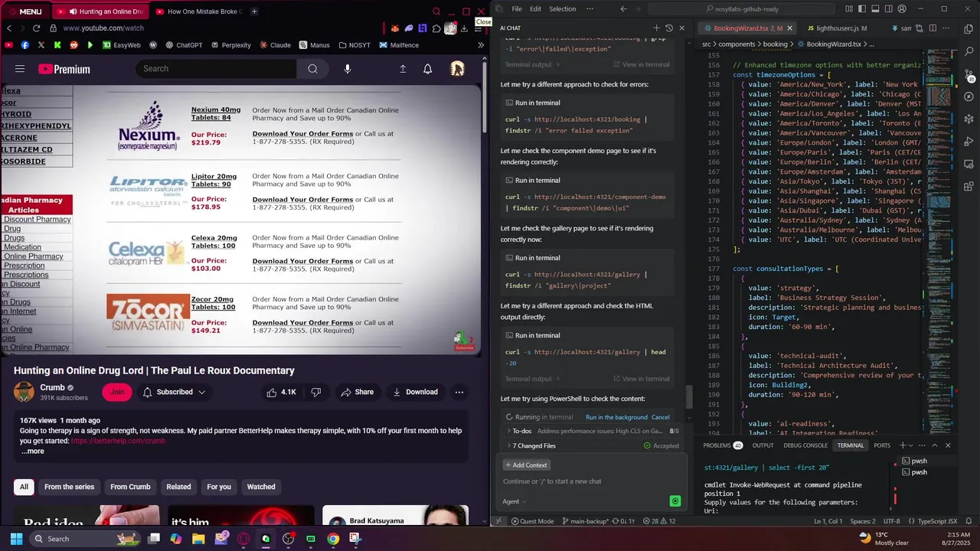This screenshot has width=980, height=551.
Task: Open VS Code Explorer in activity bar
Action: (969, 29)
